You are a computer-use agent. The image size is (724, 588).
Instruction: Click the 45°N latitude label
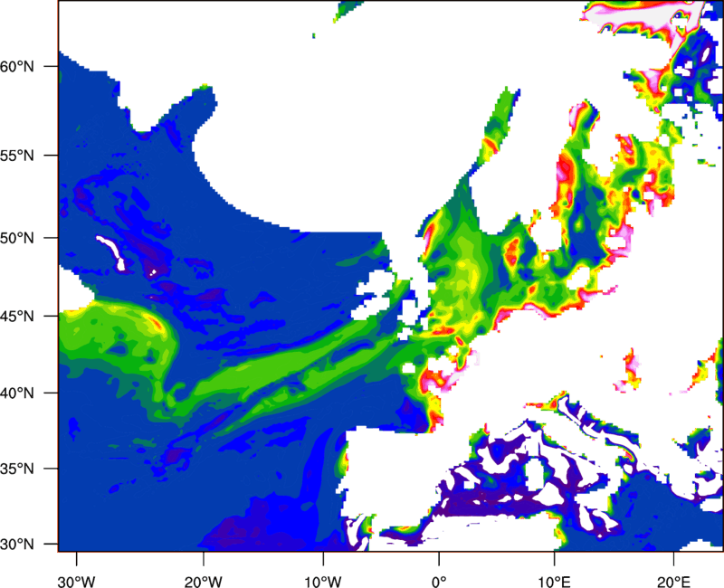(17, 317)
